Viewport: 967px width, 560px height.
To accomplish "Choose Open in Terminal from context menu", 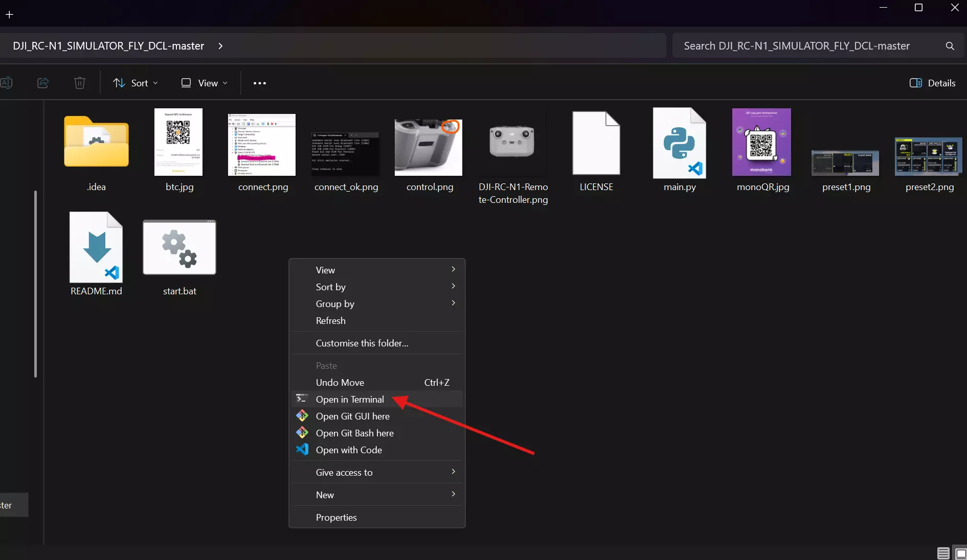I will [350, 400].
